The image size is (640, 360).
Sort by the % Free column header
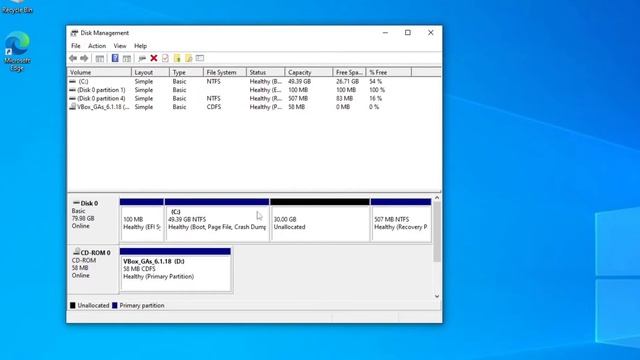coord(389,72)
